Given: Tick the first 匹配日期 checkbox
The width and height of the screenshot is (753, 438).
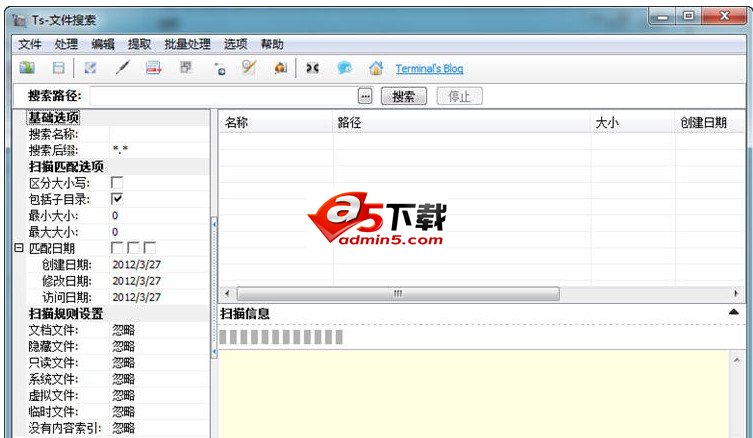Looking at the screenshot, I should click(x=117, y=248).
